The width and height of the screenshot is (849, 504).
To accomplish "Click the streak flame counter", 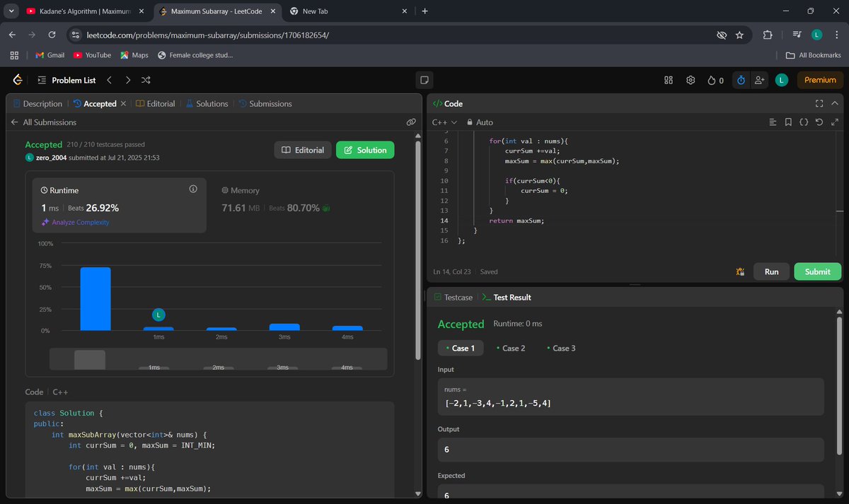I will [715, 80].
